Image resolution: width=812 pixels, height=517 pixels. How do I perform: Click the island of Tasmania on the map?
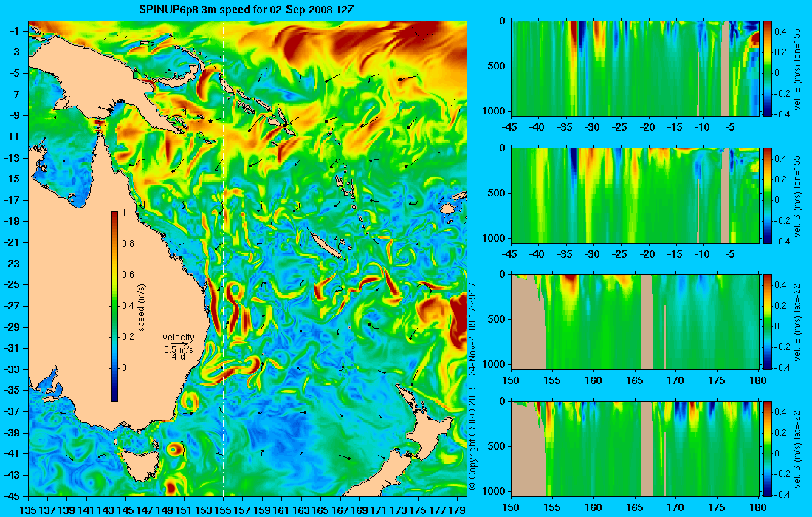pyautogui.click(x=139, y=465)
